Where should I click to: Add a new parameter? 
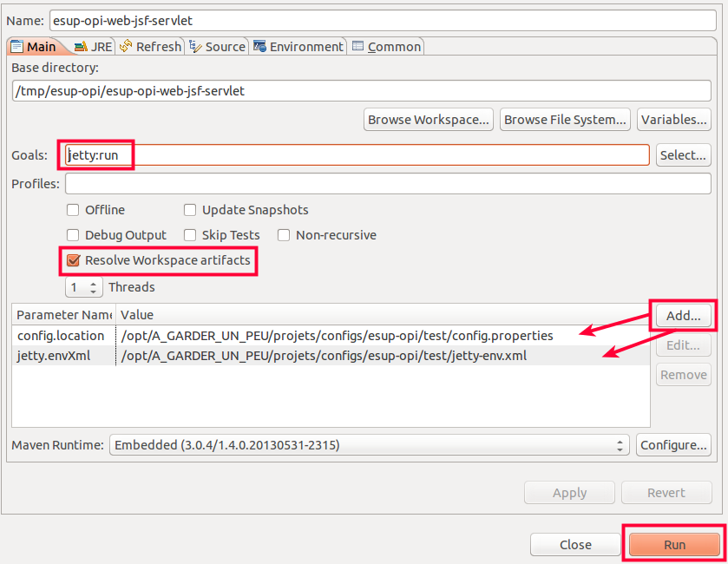[x=683, y=316]
